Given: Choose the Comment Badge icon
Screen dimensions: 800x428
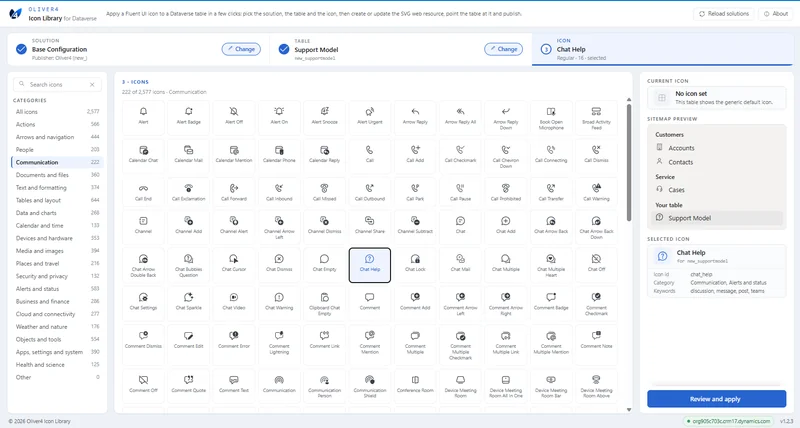Looking at the screenshot, I should pyautogui.click(x=551, y=303).
